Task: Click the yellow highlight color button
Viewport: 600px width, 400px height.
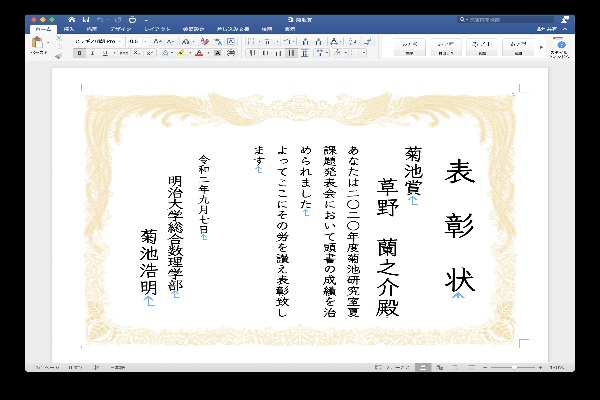Action: (181, 53)
